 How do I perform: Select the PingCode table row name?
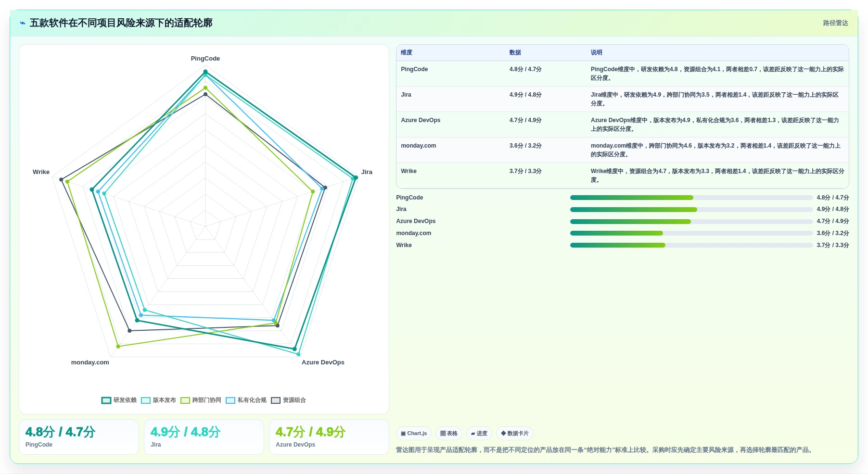click(x=414, y=69)
